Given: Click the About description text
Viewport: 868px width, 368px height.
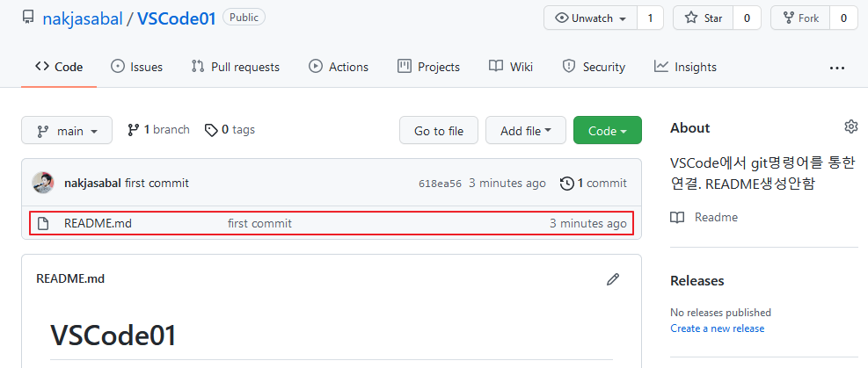Looking at the screenshot, I should click(764, 174).
